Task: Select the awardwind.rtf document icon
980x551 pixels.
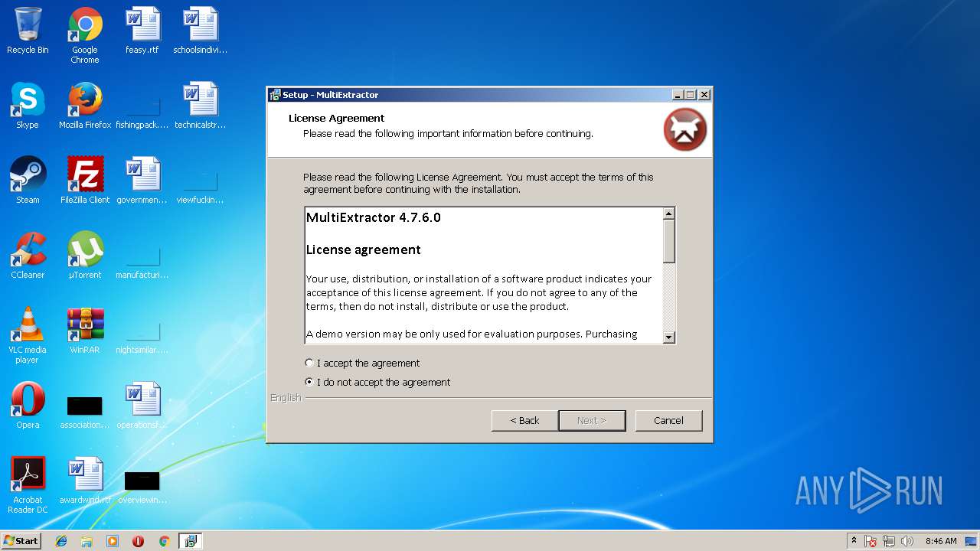Action: coord(85,481)
